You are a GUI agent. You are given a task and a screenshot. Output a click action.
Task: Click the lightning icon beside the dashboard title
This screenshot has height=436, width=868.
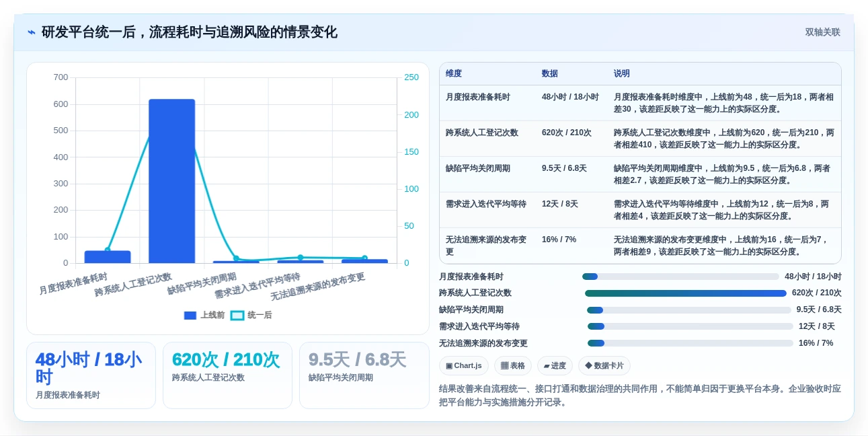tap(32, 32)
